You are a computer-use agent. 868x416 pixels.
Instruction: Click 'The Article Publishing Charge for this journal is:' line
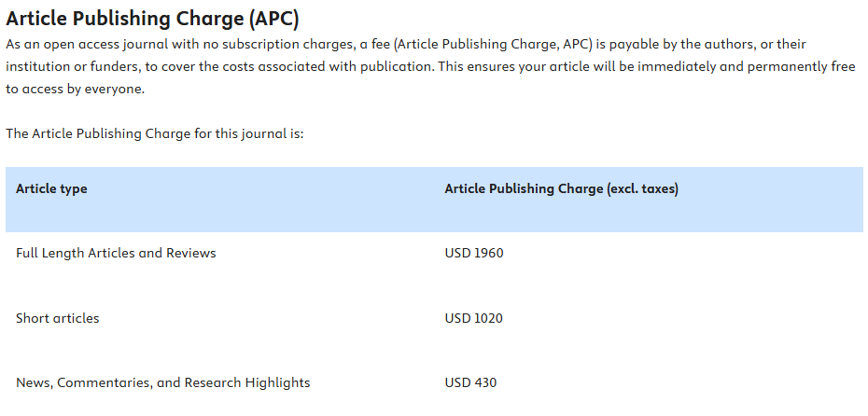pyautogui.click(x=155, y=133)
